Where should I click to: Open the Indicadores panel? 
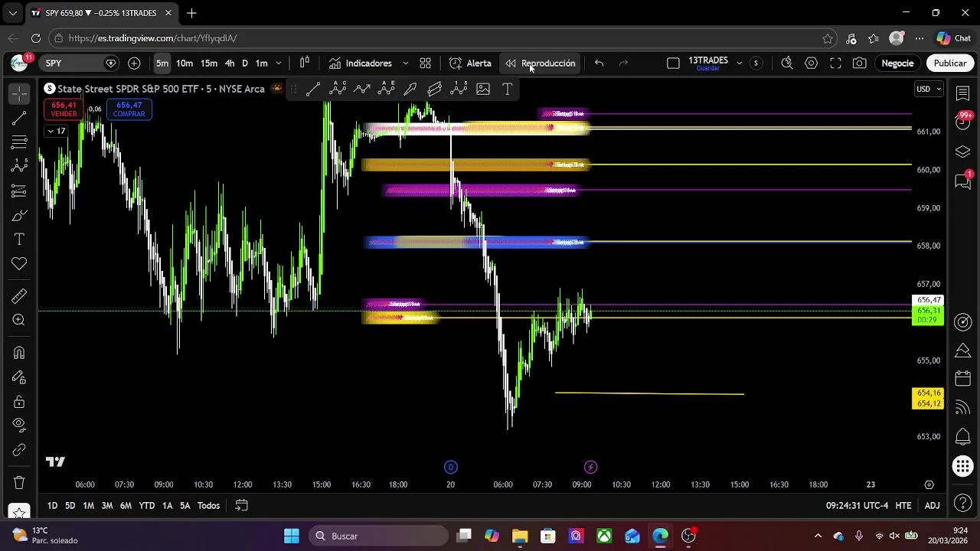point(361,63)
